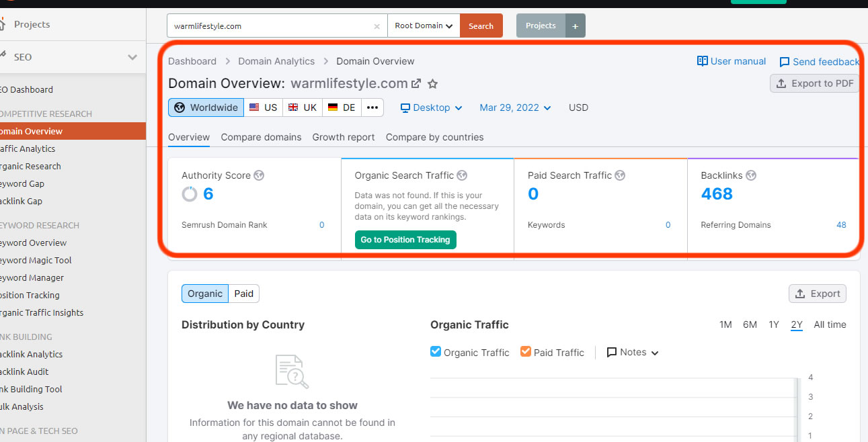Select the Worldwide database
The image size is (868, 442).
206,107
